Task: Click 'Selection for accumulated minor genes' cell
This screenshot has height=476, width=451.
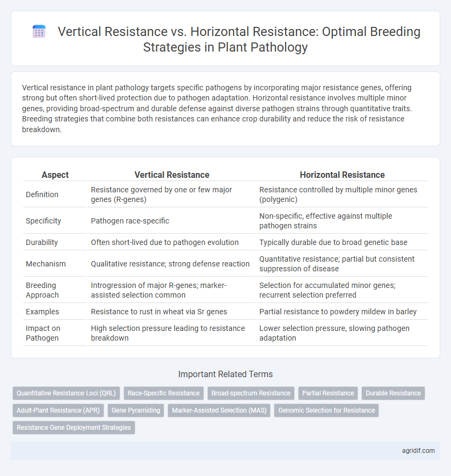Action: 342,290
